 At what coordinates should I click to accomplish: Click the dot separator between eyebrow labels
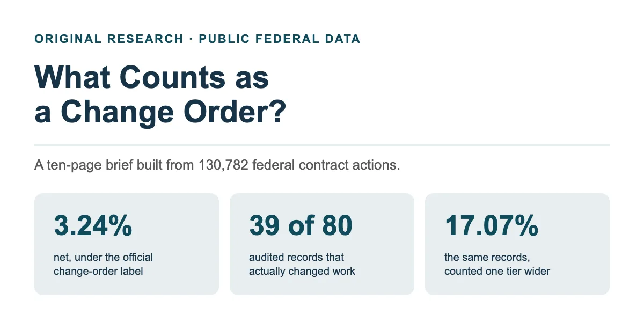191,39
